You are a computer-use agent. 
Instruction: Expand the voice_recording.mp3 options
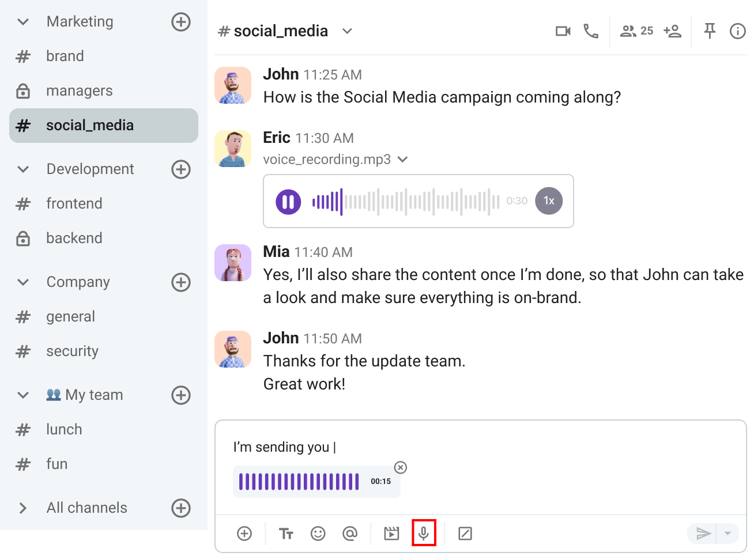[x=402, y=160]
